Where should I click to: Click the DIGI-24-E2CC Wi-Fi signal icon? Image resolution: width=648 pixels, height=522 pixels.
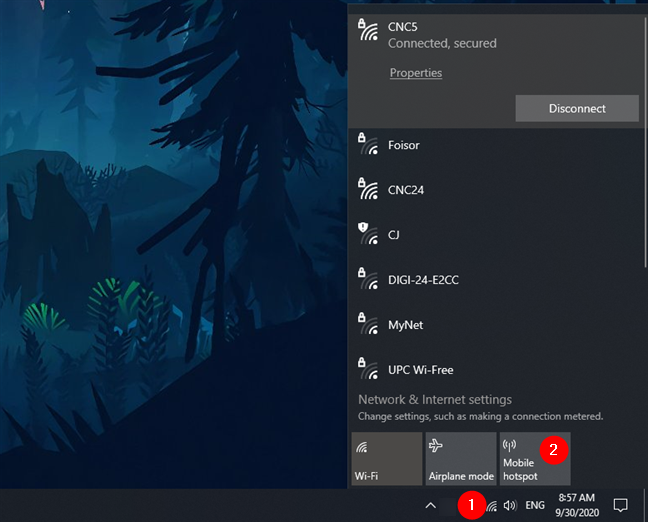tap(368, 279)
